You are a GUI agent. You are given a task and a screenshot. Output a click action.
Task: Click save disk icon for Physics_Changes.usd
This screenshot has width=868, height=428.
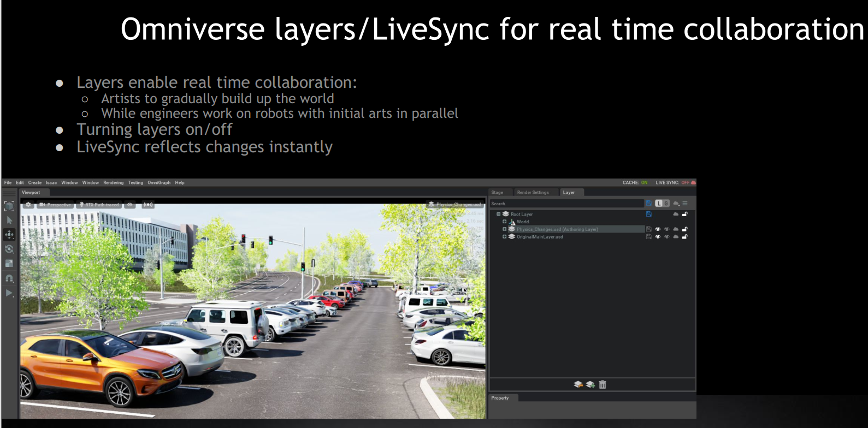click(649, 229)
